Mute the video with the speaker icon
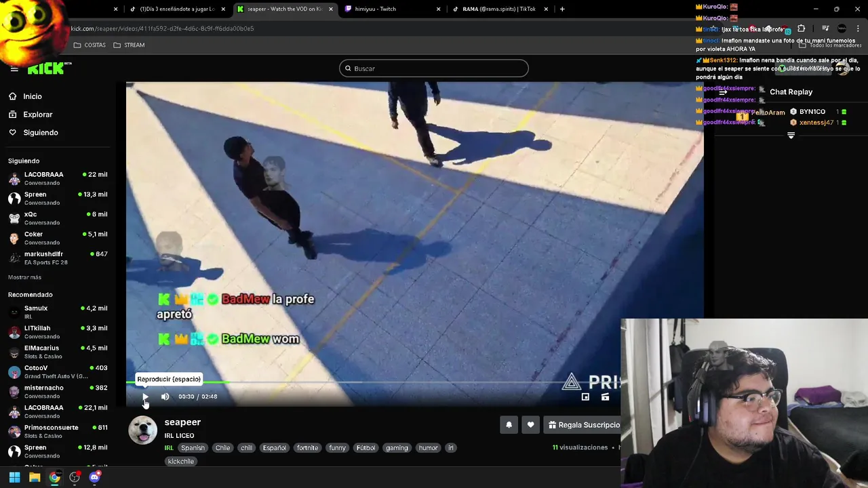 165,396
